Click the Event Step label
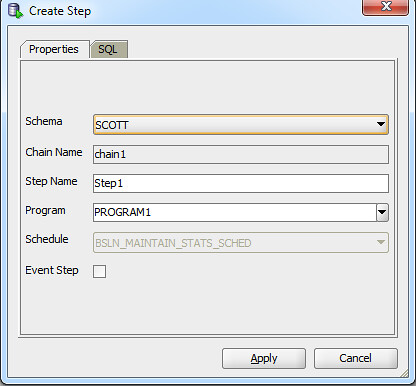The width and height of the screenshot is (416, 386). pyautogui.click(x=52, y=270)
